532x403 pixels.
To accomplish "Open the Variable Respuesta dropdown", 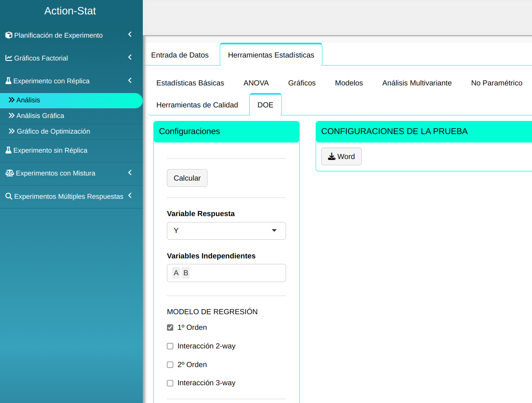I will click(x=226, y=231).
